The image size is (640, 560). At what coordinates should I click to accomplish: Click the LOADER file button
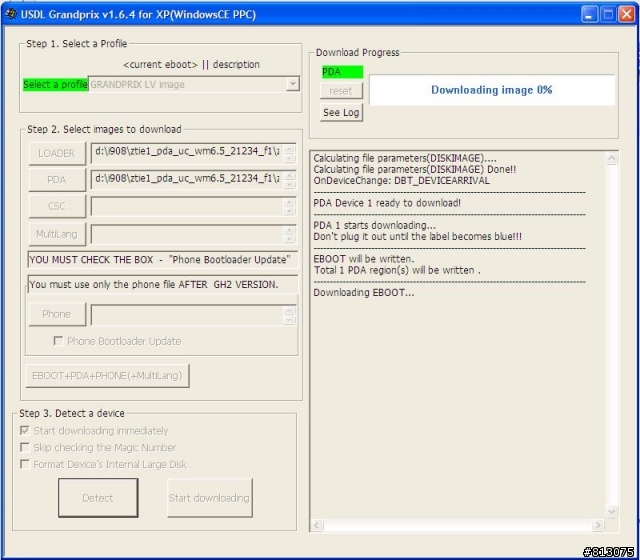[57, 153]
